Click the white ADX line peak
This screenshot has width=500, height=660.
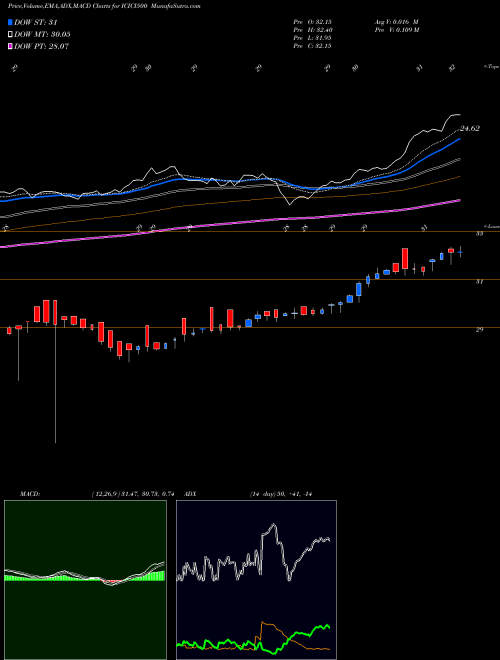tap(274, 524)
